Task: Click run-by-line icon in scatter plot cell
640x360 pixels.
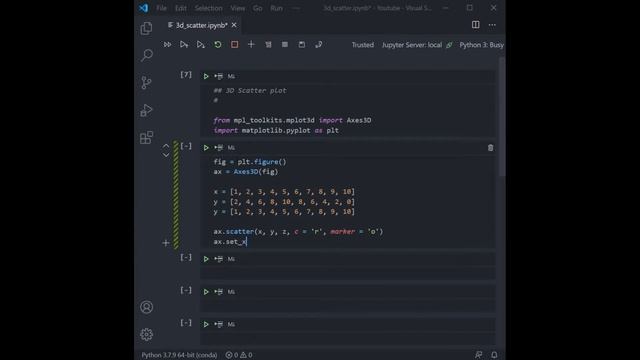Action: click(x=219, y=148)
